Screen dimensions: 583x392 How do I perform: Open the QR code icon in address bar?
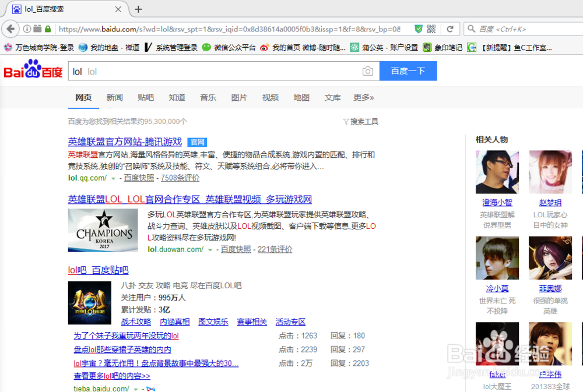pyautogui.click(x=431, y=29)
